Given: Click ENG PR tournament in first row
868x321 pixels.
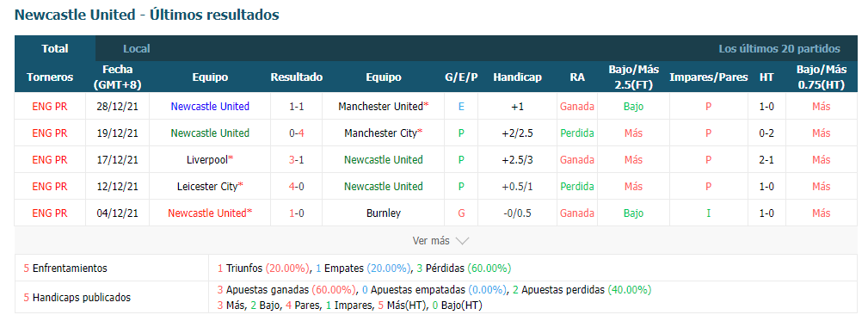Looking at the screenshot, I should [x=50, y=106].
